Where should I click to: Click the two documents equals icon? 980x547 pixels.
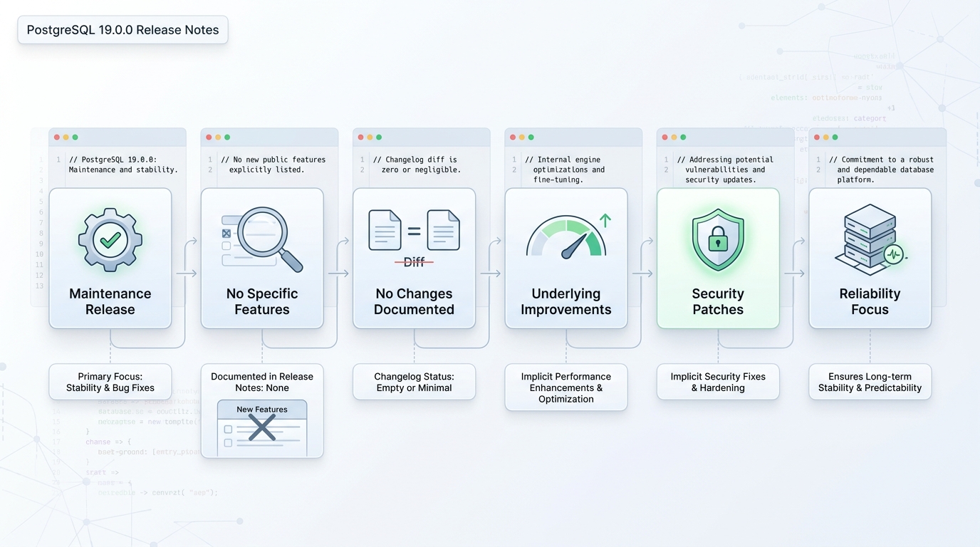[x=414, y=230]
